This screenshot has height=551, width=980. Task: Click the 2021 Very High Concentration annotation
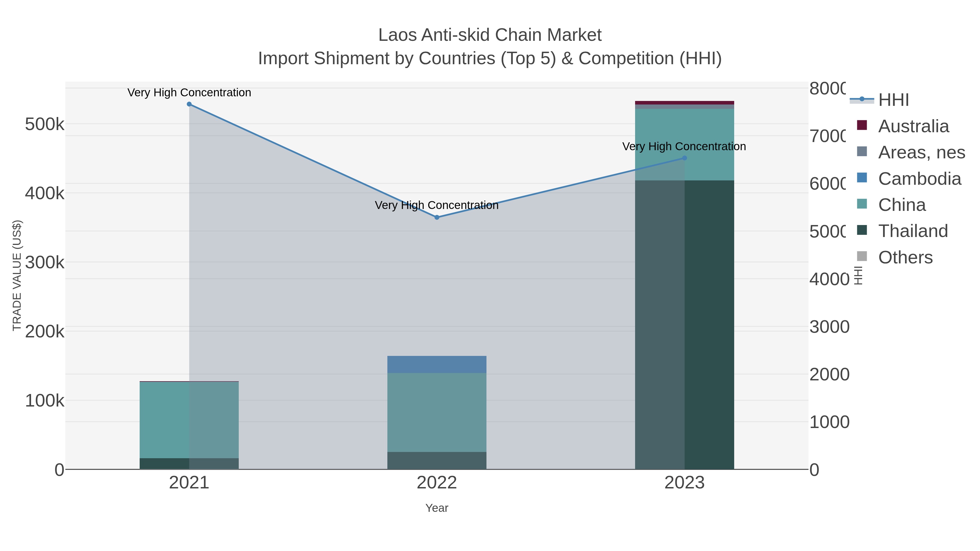(189, 93)
